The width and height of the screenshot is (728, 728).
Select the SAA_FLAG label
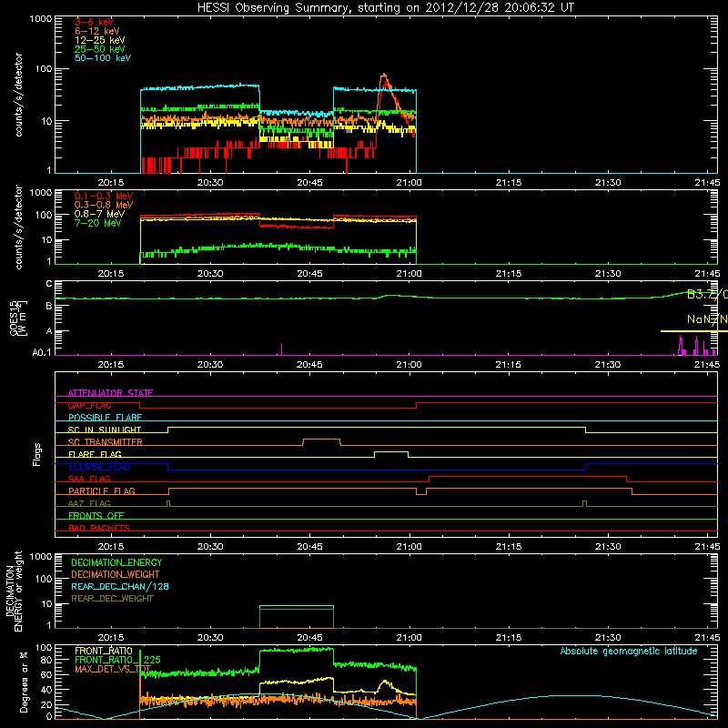[89, 479]
